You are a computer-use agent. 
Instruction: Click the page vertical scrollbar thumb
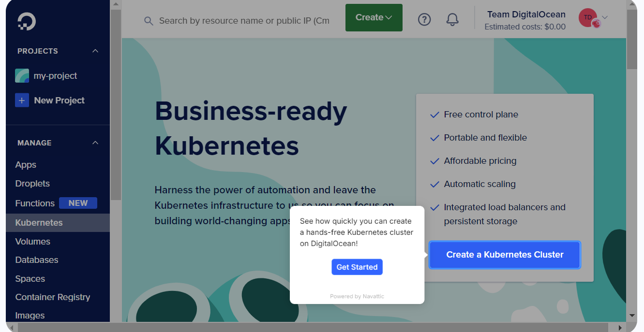pyautogui.click(x=632, y=40)
